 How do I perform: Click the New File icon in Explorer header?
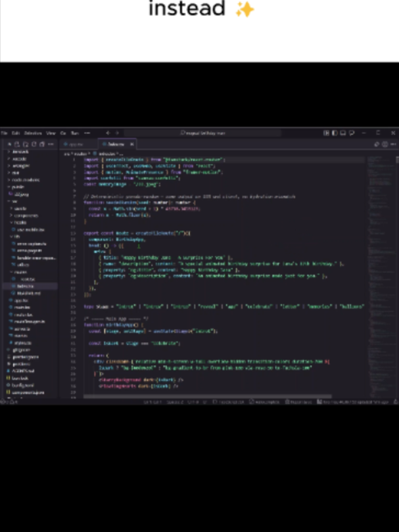[x=17, y=144]
